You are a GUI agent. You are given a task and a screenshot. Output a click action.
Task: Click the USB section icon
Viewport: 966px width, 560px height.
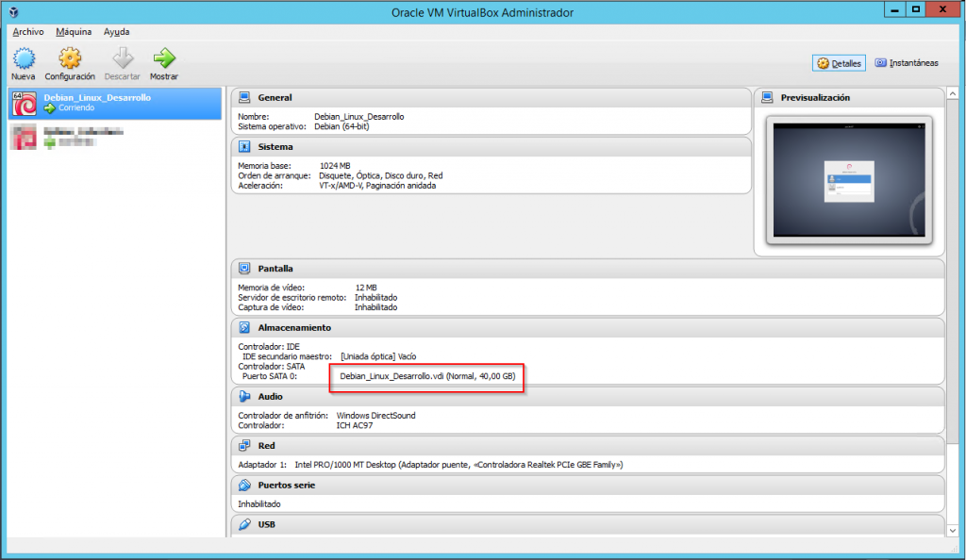coord(244,524)
